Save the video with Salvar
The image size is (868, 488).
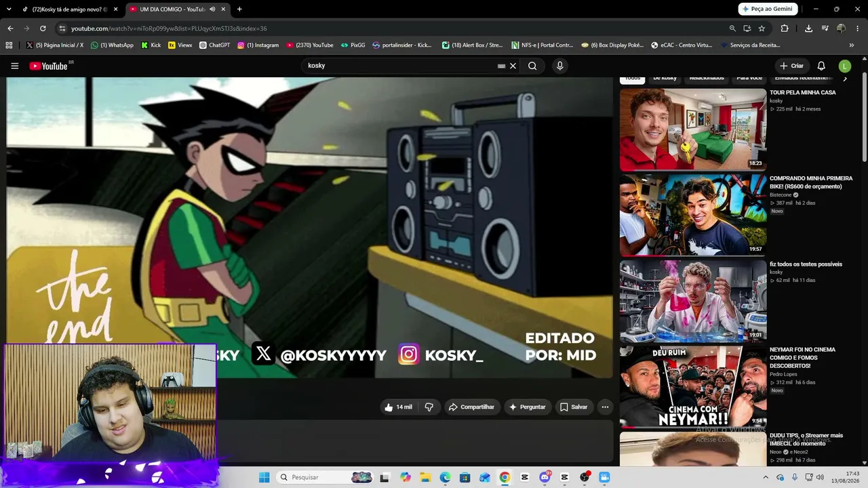(574, 407)
